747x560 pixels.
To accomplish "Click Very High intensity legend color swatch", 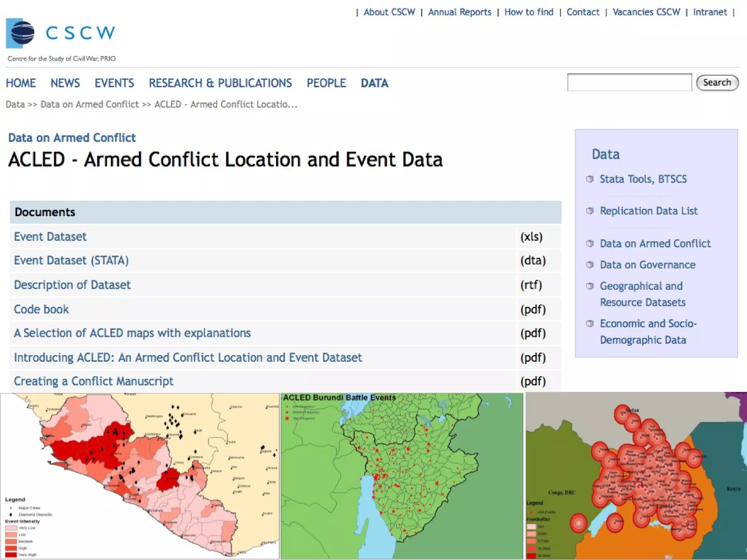I will point(11,555).
